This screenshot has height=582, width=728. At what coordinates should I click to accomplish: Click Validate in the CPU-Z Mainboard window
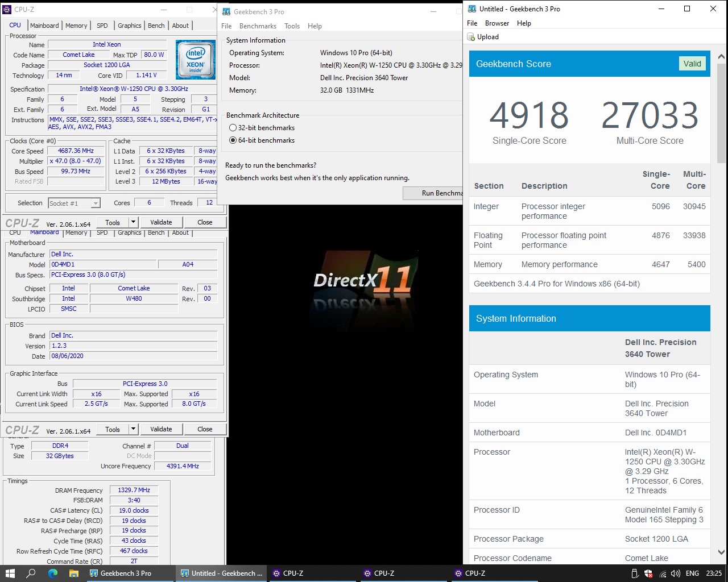pos(161,429)
